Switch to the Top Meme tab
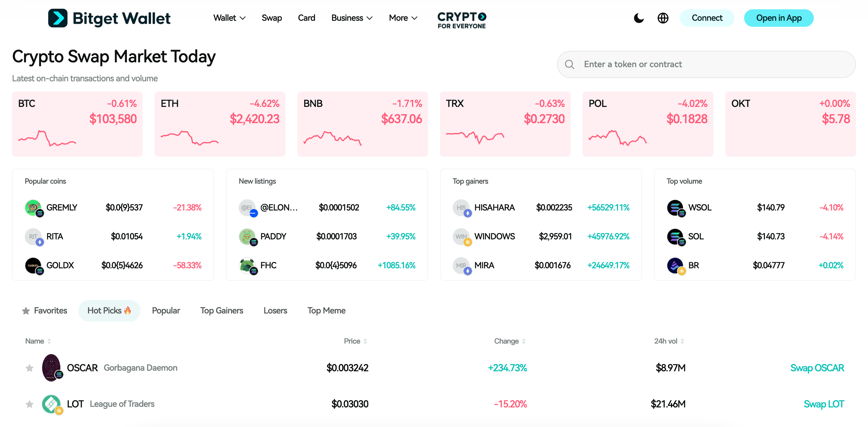The image size is (868, 427). (x=326, y=310)
